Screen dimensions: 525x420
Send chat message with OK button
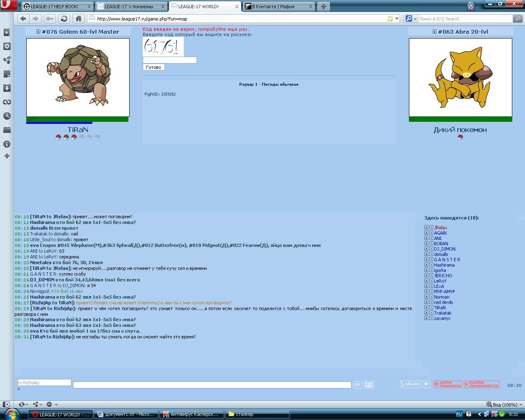pyautogui.click(x=357, y=385)
